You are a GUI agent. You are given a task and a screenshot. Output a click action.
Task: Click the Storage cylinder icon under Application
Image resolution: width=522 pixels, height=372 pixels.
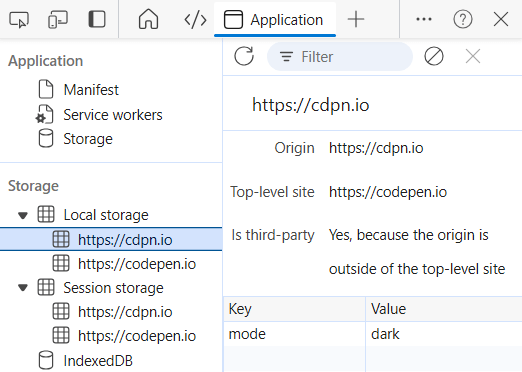point(46,138)
